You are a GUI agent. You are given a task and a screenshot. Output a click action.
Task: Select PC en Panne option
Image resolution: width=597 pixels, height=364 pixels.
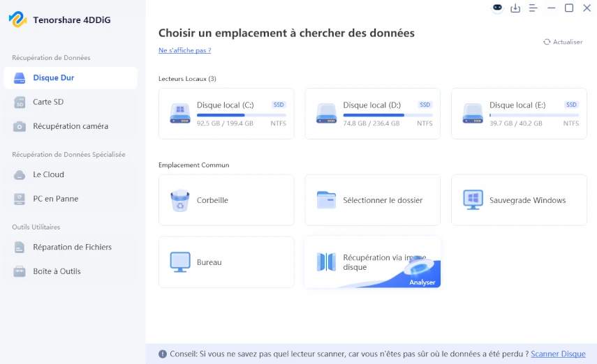tap(71, 199)
